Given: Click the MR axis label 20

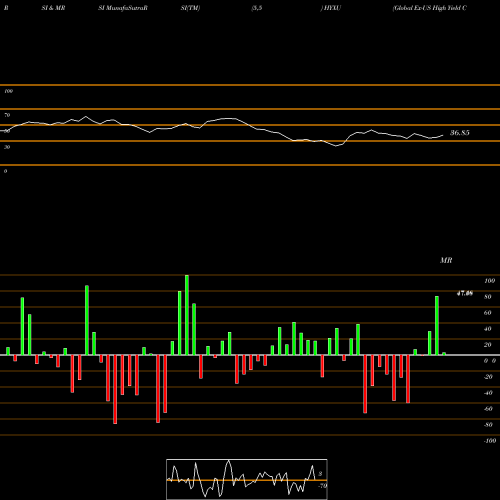Looking at the screenshot, I should click(488, 345).
